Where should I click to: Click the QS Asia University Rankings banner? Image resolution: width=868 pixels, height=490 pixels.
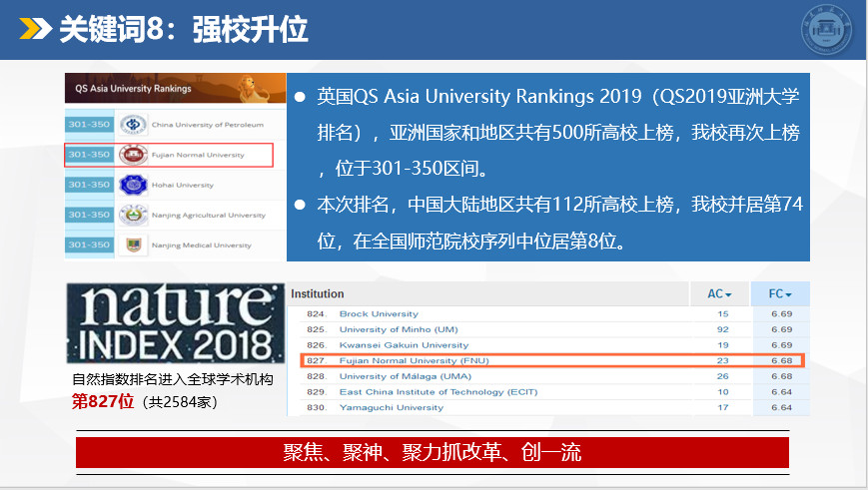tap(175, 88)
